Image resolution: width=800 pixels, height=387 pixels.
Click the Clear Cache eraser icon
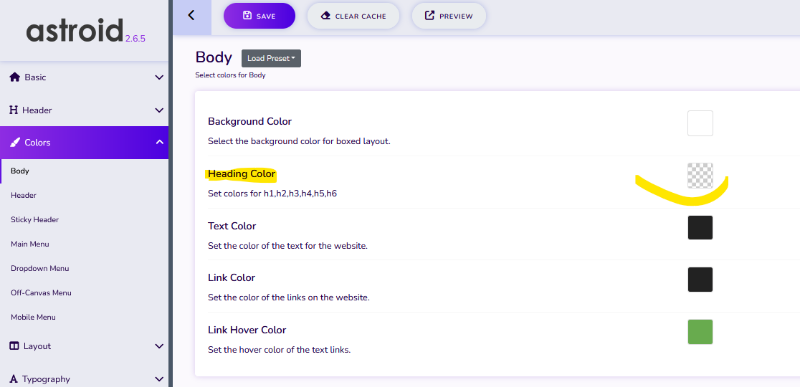pyautogui.click(x=326, y=16)
